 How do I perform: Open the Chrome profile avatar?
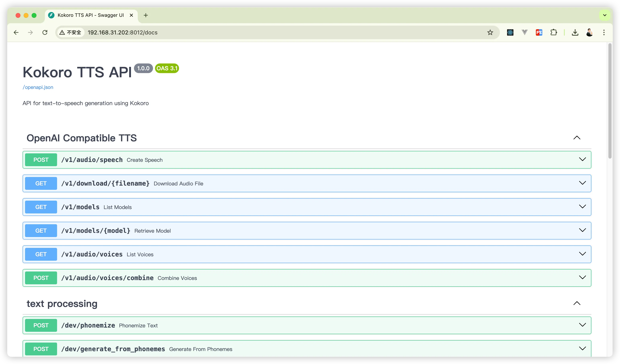pyautogui.click(x=590, y=32)
